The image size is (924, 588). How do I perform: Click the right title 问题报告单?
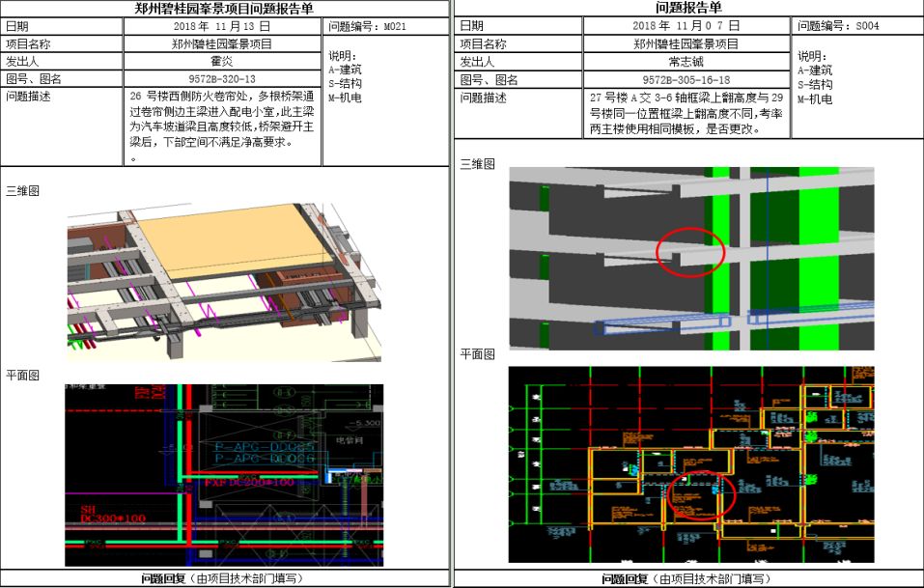pos(688,9)
